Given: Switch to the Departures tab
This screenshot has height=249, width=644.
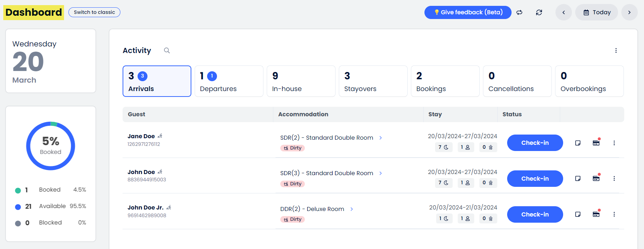Looking at the screenshot, I should [x=229, y=81].
